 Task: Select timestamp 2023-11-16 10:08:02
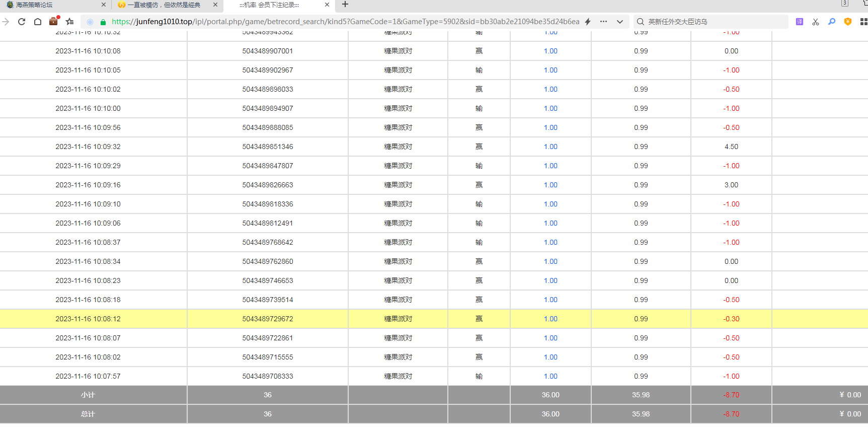click(x=88, y=357)
